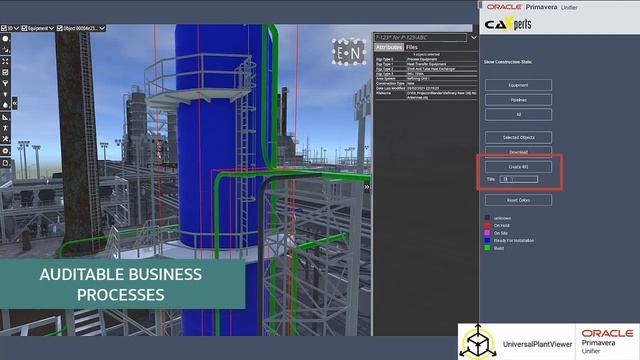Screen dimensions: 640x360
Task: Click the P-123 search field
Action: (x=420, y=38)
